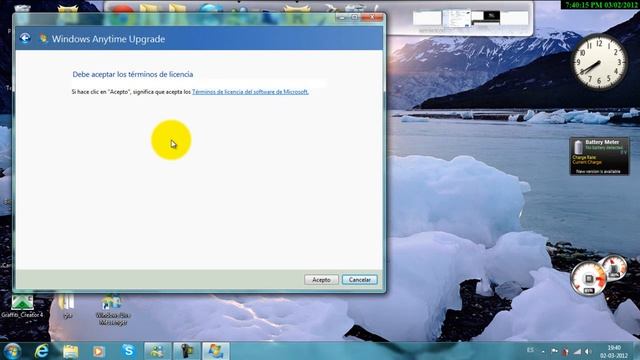Open Windows Explorer folder on the taskbar
The height and width of the screenshot is (360, 640).
tap(70, 351)
